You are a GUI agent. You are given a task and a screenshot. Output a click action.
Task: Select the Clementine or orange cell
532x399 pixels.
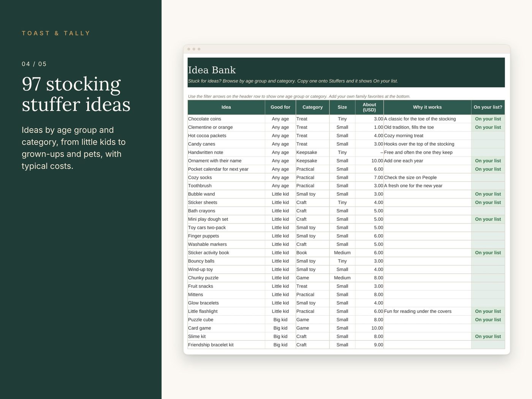point(226,127)
